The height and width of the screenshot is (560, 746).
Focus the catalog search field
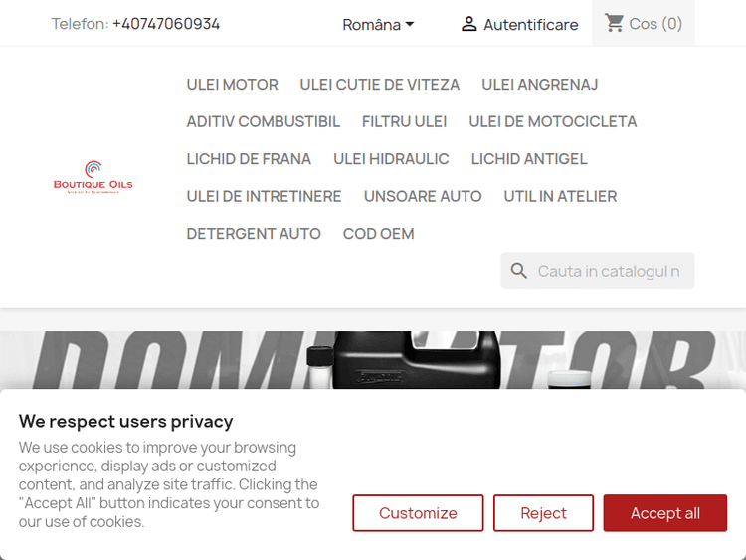609,271
